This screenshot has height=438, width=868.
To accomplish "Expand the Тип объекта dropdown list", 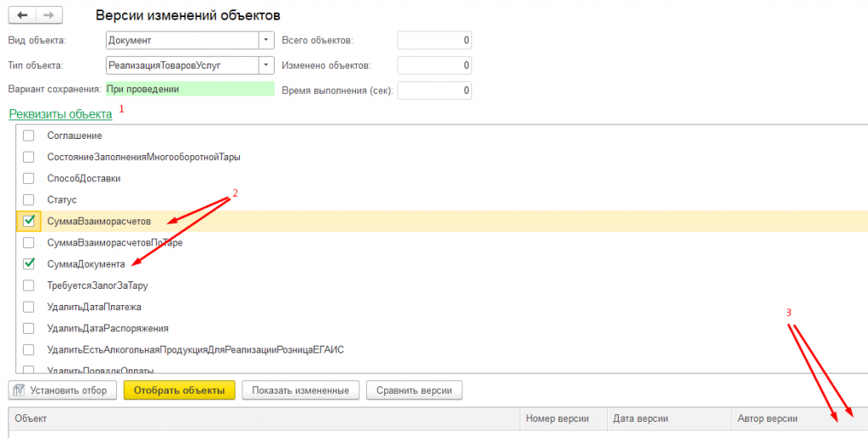I will [266, 65].
